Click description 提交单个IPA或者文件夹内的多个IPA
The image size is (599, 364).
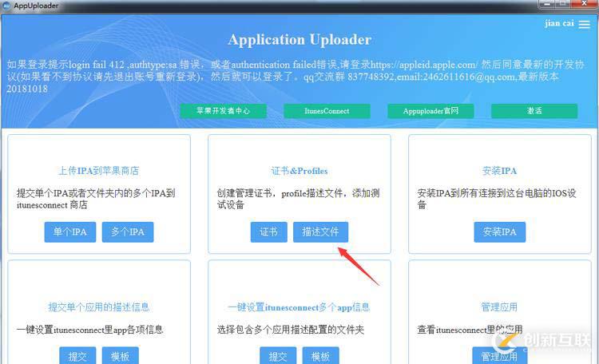click(96, 199)
